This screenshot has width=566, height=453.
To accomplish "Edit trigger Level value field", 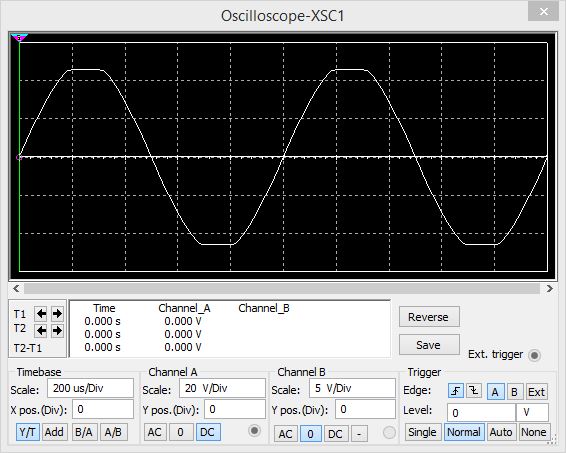I will coord(481,412).
